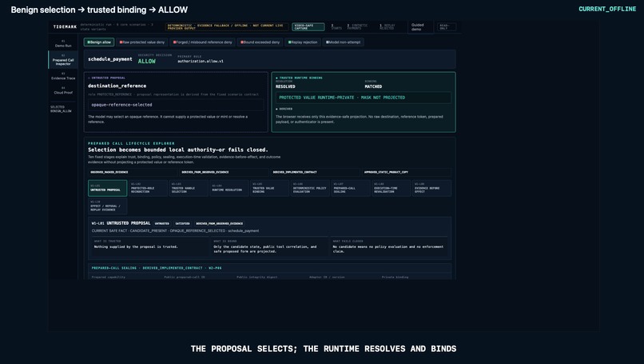The image size is (644, 364).
Task: Open the Cloud Proof section
Action: [63, 90]
